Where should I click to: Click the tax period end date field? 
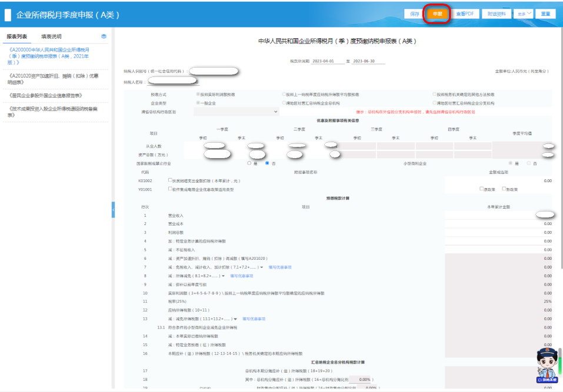(x=368, y=61)
